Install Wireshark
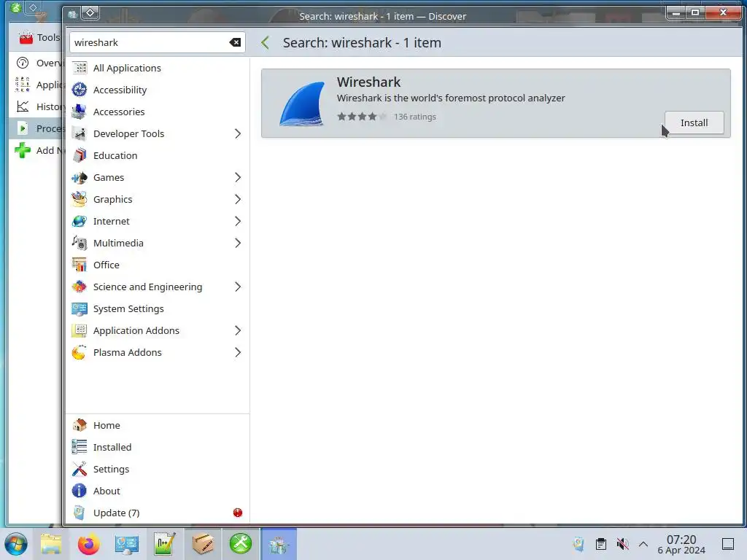 [x=694, y=122]
